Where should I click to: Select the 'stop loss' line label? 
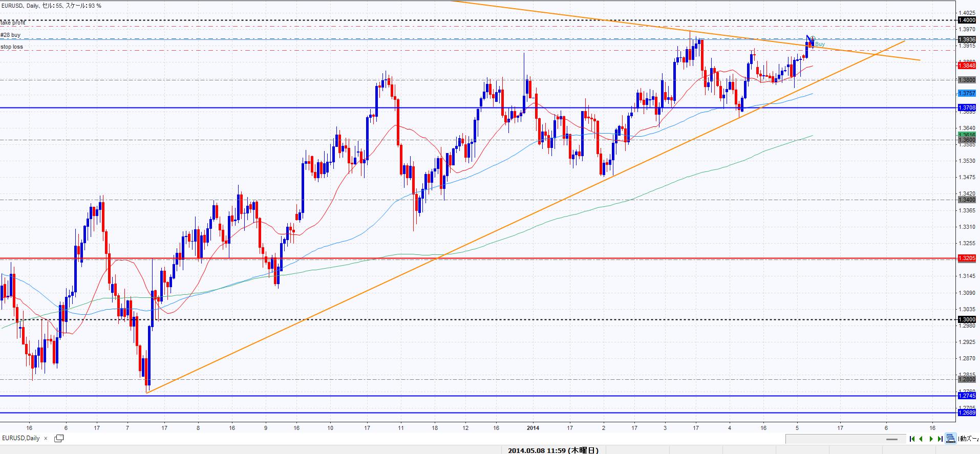12,47
